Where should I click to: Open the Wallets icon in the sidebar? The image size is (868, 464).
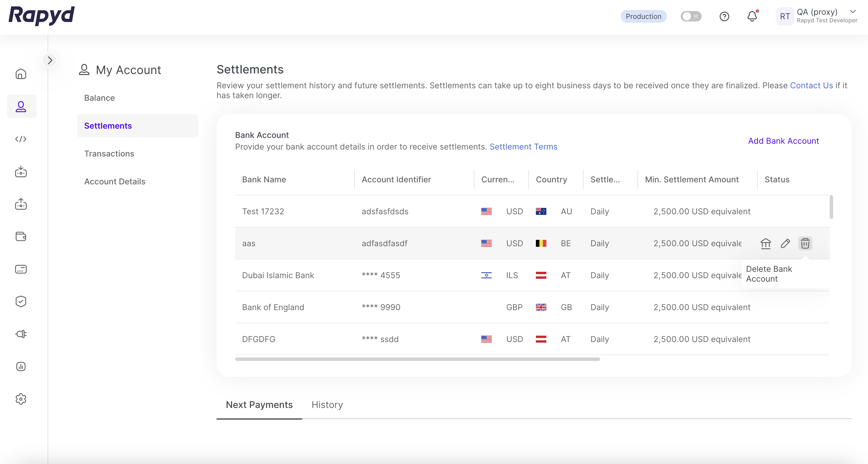pyautogui.click(x=21, y=237)
